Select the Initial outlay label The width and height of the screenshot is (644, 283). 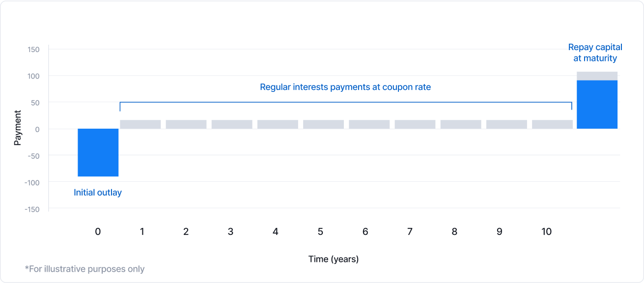(x=98, y=193)
